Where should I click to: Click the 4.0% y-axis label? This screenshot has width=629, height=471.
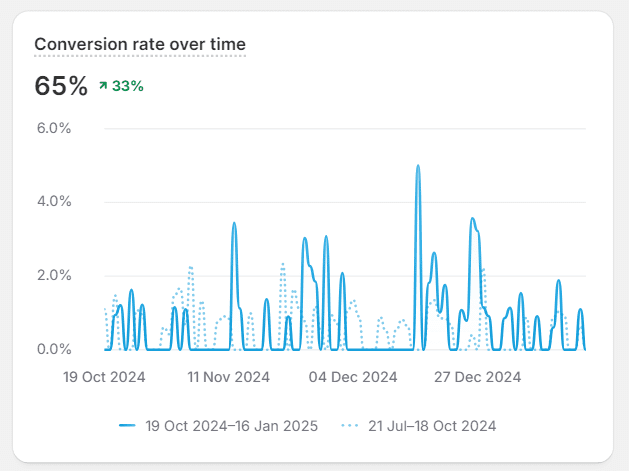pos(53,201)
